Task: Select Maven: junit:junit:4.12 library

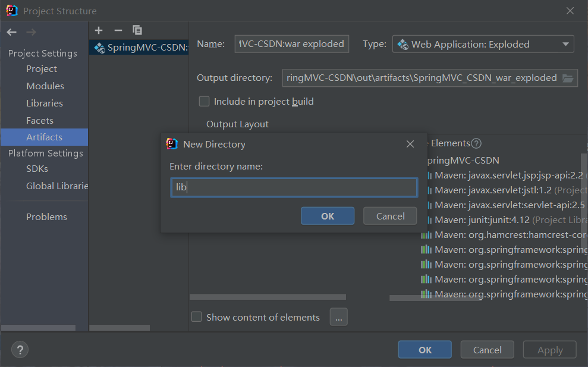Action: pos(506,220)
